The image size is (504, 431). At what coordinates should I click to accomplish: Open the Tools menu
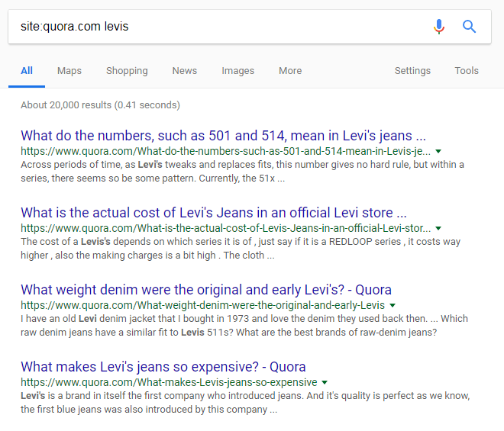(x=467, y=71)
